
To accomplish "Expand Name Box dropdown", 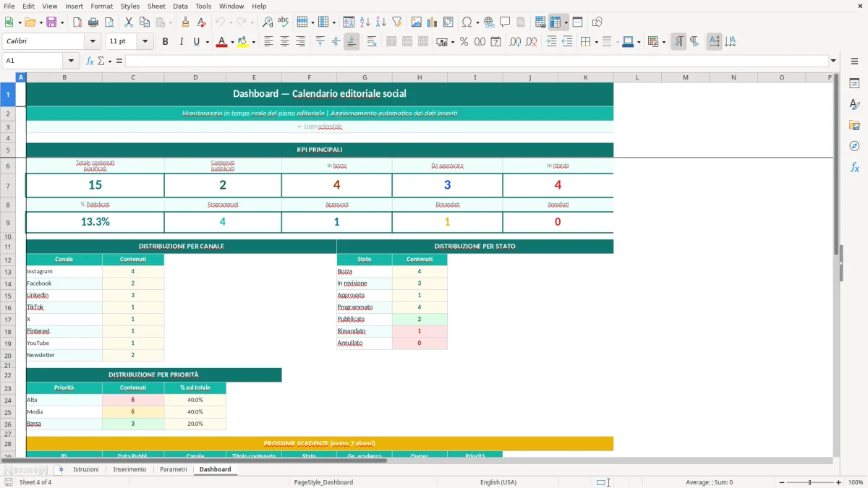I will (72, 61).
